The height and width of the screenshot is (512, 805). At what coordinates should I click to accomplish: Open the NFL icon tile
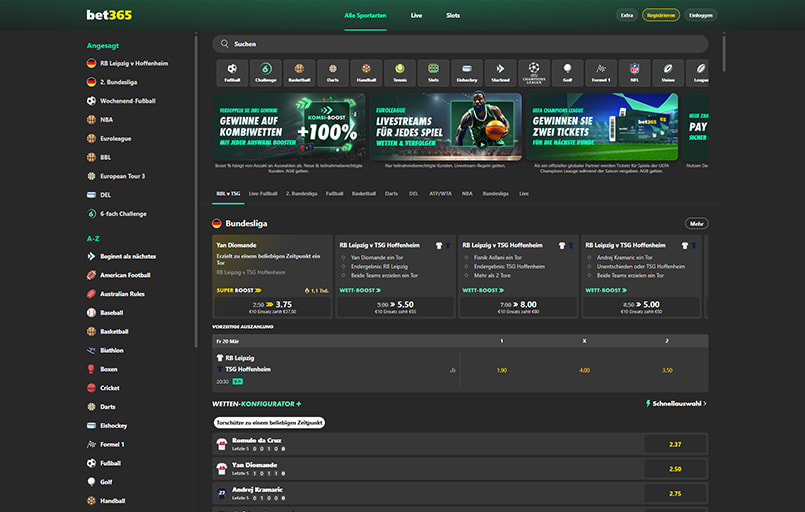point(635,72)
